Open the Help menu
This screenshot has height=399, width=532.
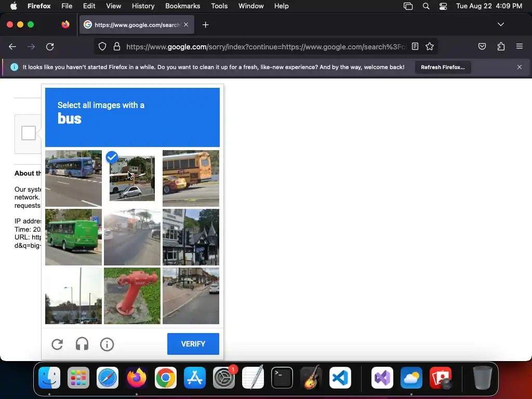tap(281, 6)
